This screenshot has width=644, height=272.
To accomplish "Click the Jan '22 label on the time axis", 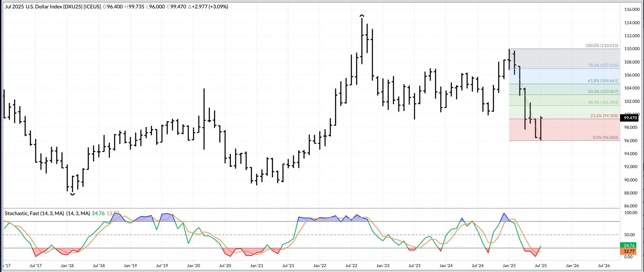I will click(320, 266).
